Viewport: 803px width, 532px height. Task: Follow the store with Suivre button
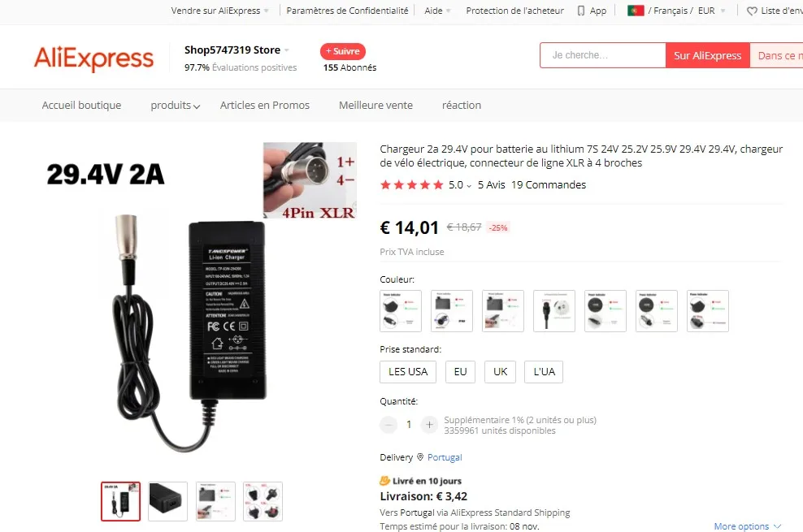[x=343, y=51]
